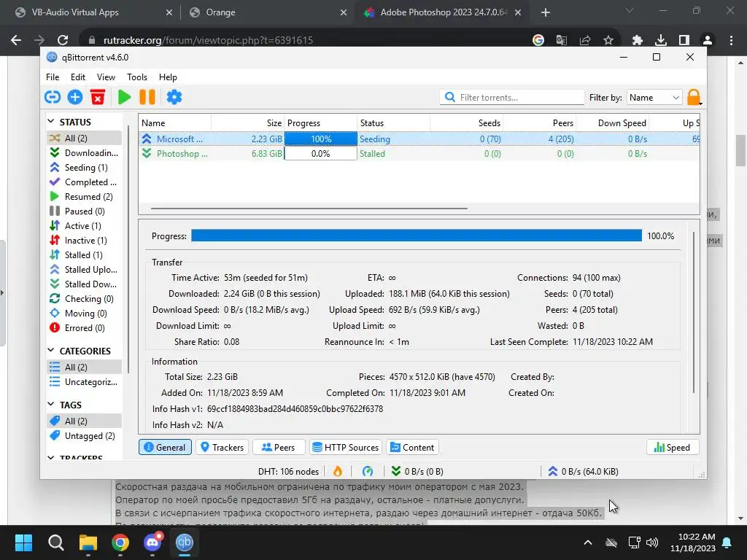Select the Moving (0) status filter

[x=85, y=314]
